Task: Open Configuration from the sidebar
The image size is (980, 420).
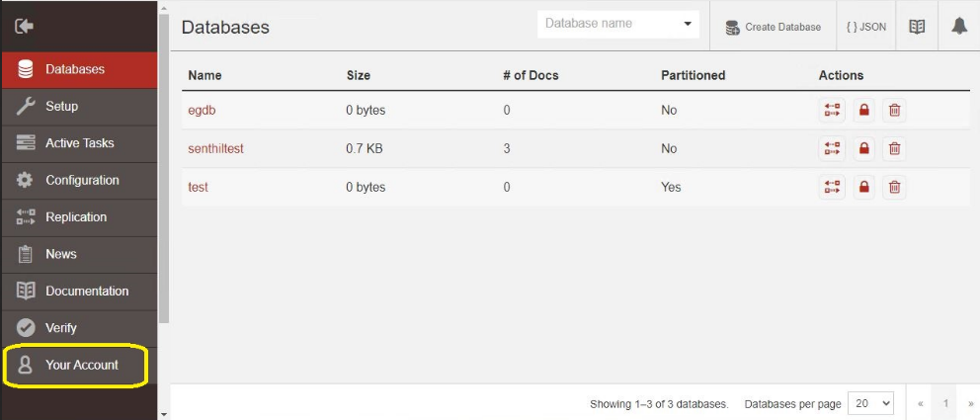Action: [x=79, y=180]
